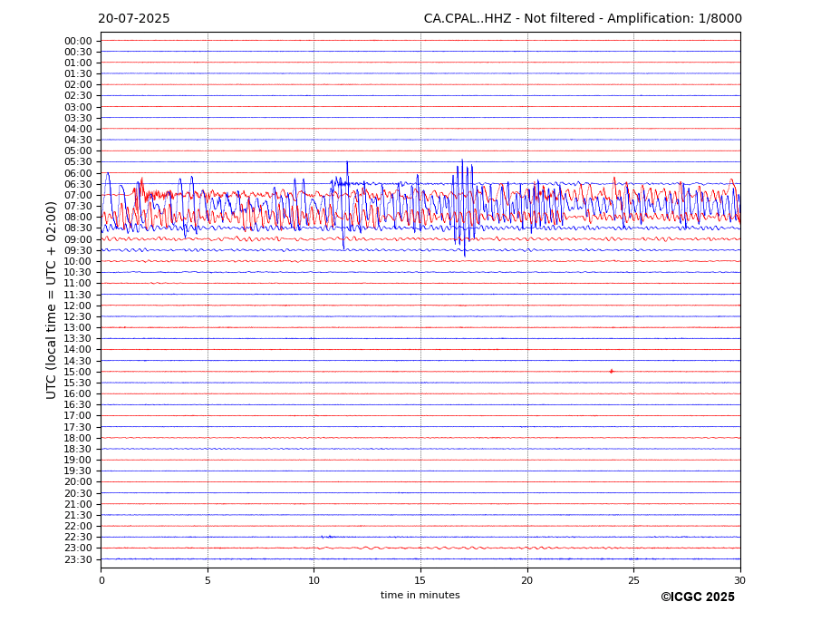
Task: Click the x-axis tick label 5
Action: 208,580
